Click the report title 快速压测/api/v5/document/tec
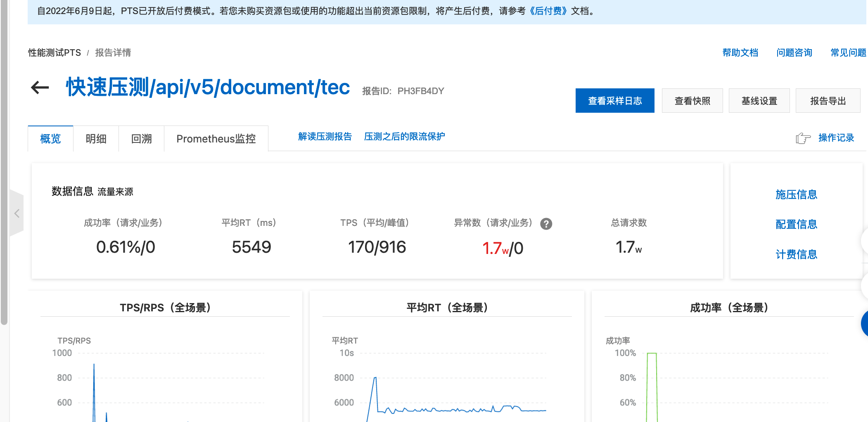The image size is (868, 422). point(208,87)
